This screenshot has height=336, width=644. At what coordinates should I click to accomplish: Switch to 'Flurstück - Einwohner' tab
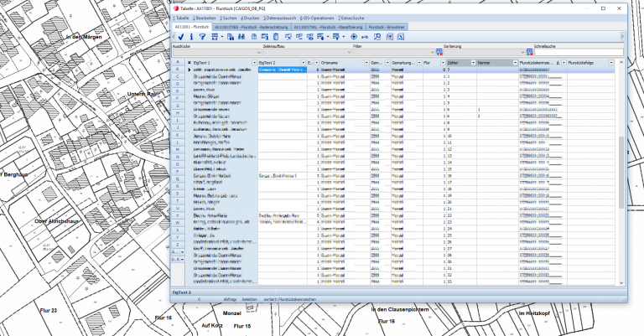[387, 27]
